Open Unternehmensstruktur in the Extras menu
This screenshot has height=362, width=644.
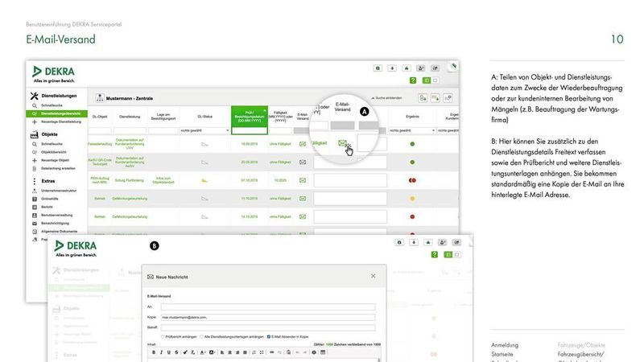pyautogui.click(x=58, y=191)
